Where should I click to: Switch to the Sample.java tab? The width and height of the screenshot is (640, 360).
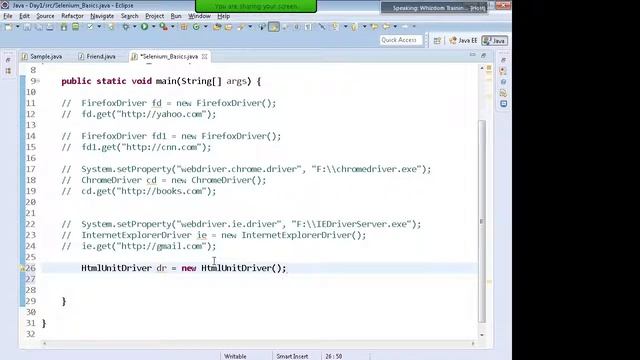(42, 56)
